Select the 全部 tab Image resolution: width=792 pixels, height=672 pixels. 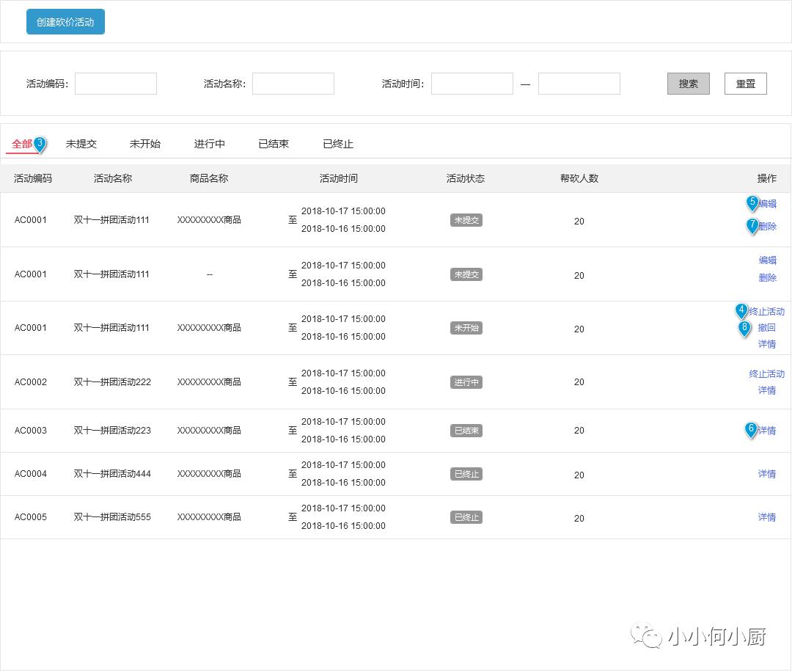22,144
